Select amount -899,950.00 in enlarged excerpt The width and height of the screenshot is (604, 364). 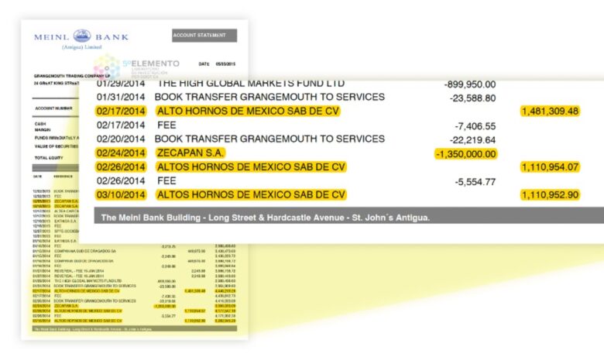pyautogui.click(x=470, y=84)
